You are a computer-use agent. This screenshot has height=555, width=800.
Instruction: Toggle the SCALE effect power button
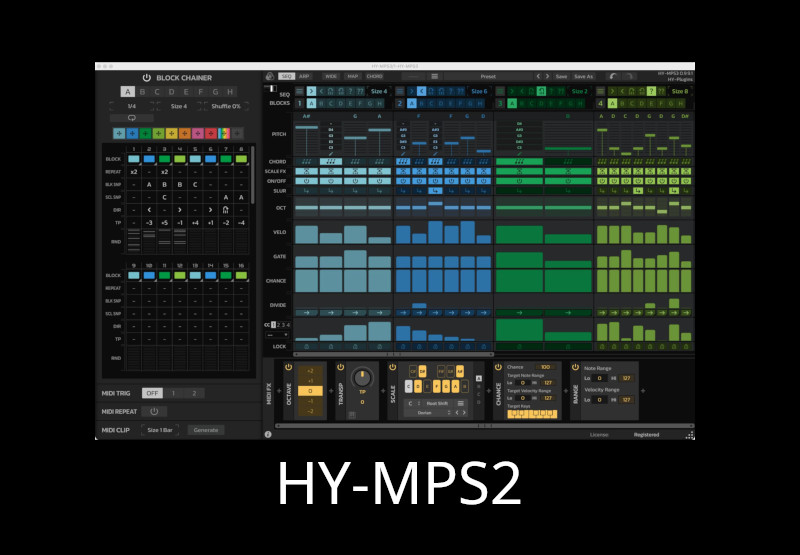[x=392, y=367]
